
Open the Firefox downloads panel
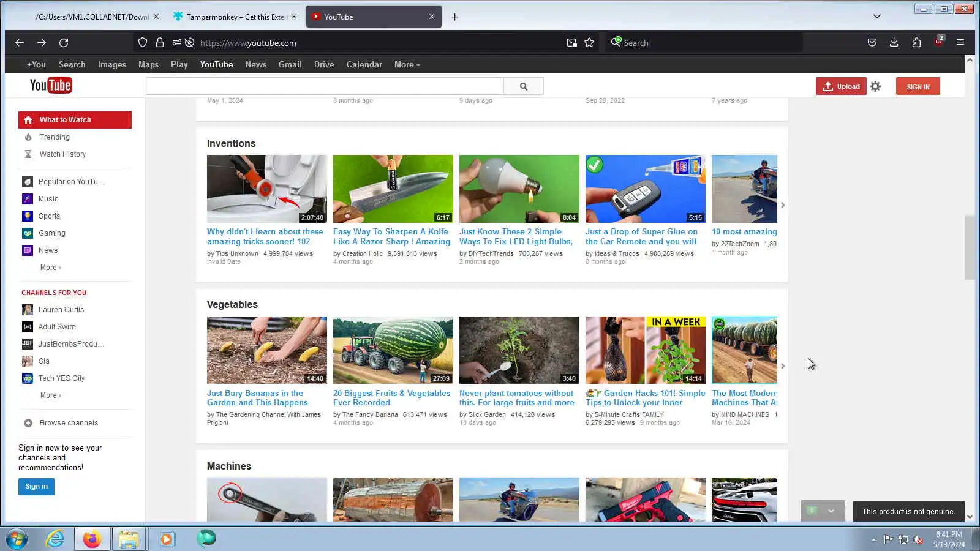894,43
